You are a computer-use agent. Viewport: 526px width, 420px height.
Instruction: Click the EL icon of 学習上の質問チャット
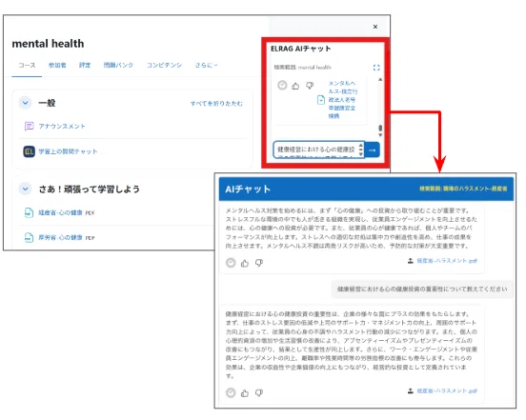tap(29, 151)
